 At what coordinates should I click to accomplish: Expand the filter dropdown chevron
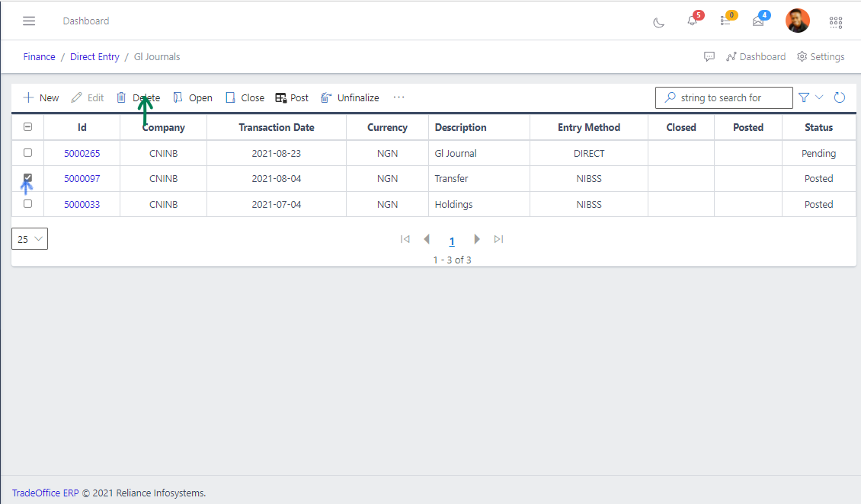(819, 97)
